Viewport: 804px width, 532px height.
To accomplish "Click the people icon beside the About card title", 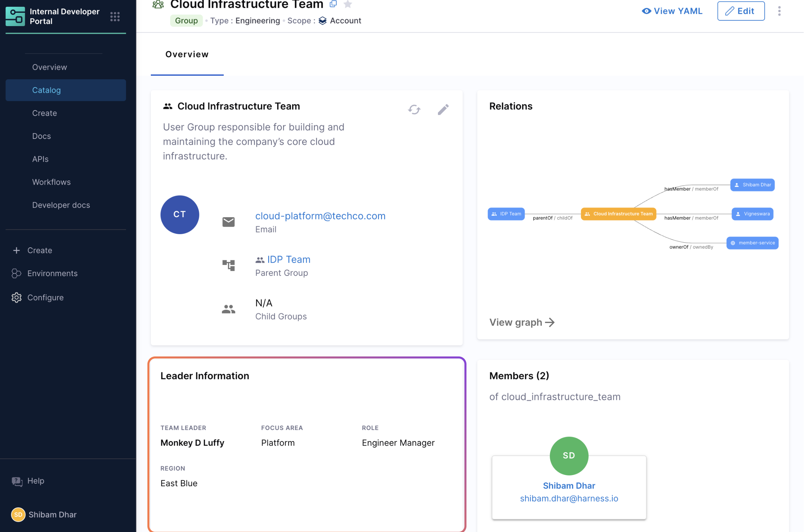I will (168, 106).
